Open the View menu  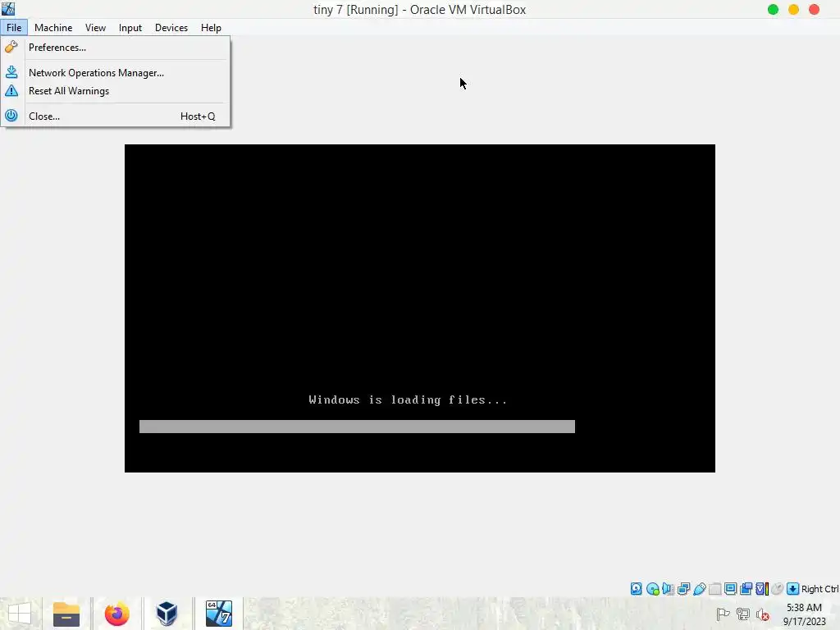coord(95,27)
